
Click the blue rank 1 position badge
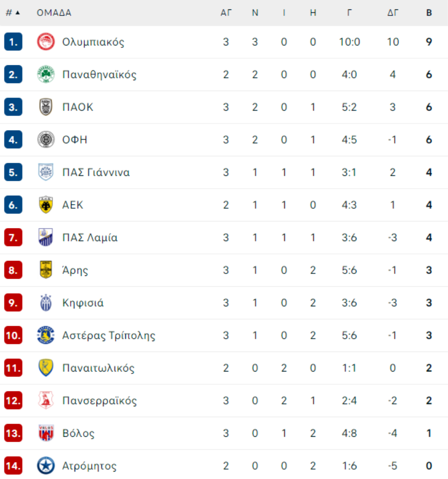[x=13, y=42]
